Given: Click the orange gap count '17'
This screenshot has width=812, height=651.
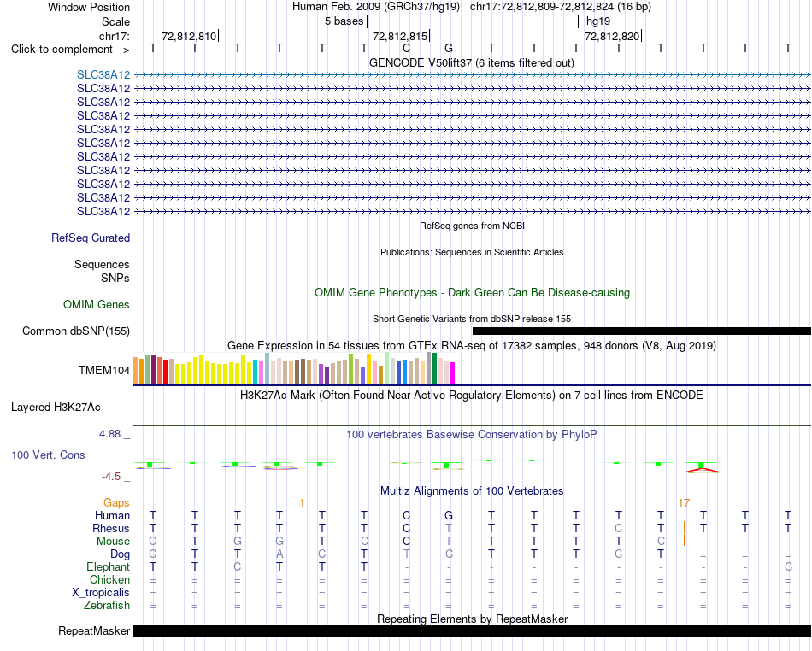Looking at the screenshot, I should point(684,503).
